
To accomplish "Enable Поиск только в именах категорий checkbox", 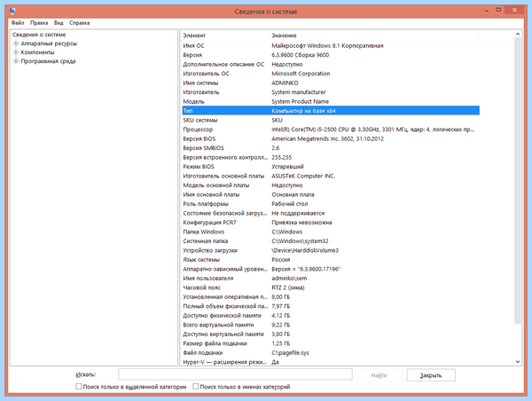I will pos(195,387).
